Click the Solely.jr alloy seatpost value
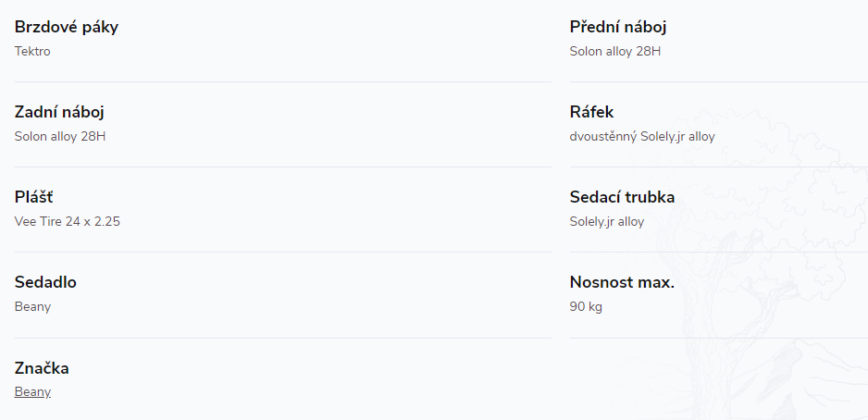Viewport: 868px width, 420px height. tap(607, 221)
